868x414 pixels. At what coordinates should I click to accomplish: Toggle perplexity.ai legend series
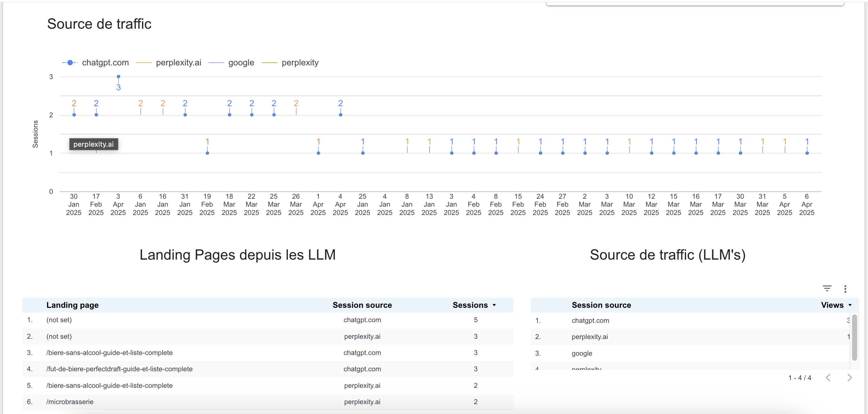point(169,63)
